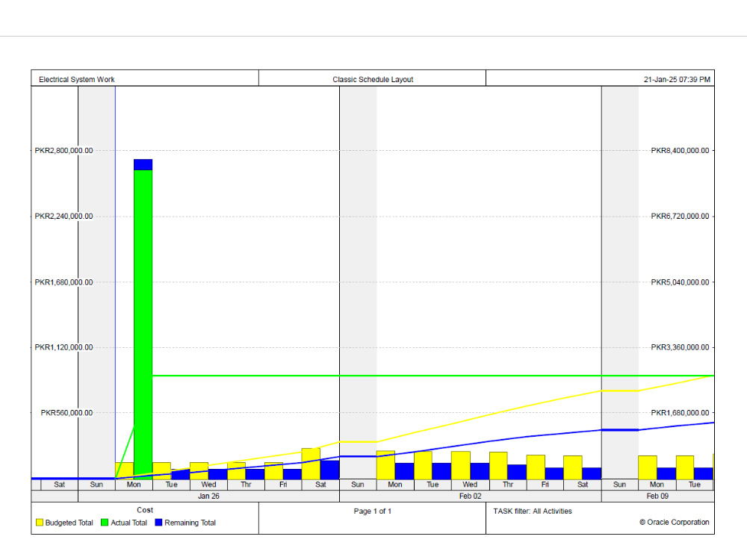This screenshot has width=747, height=560.
Task: Click the PKR560,000.00 axis label
Action: click(66, 413)
